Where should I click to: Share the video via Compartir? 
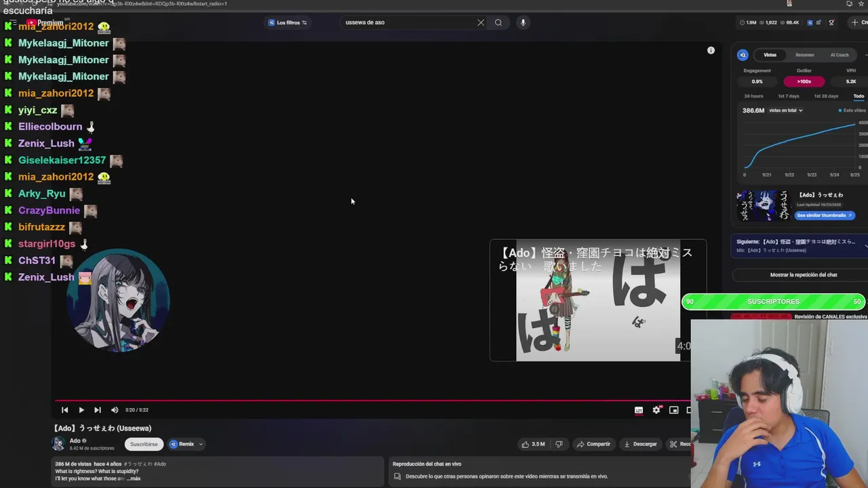pyautogui.click(x=593, y=444)
